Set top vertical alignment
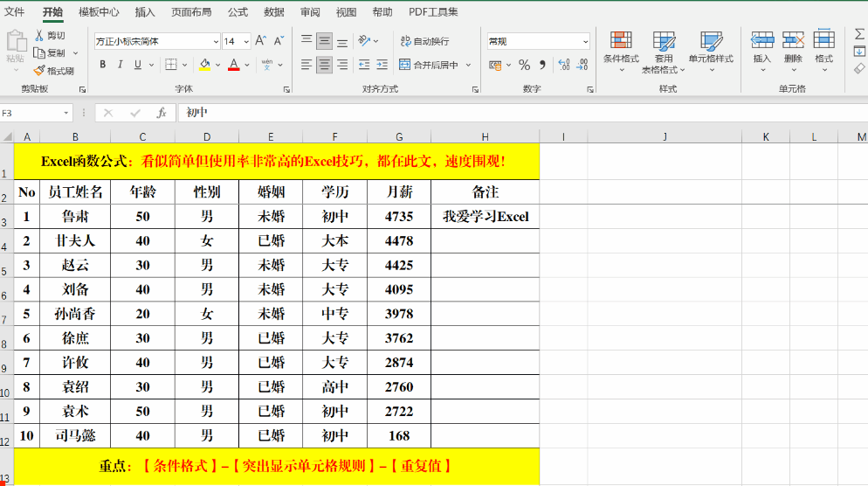The image size is (868, 486). (307, 40)
